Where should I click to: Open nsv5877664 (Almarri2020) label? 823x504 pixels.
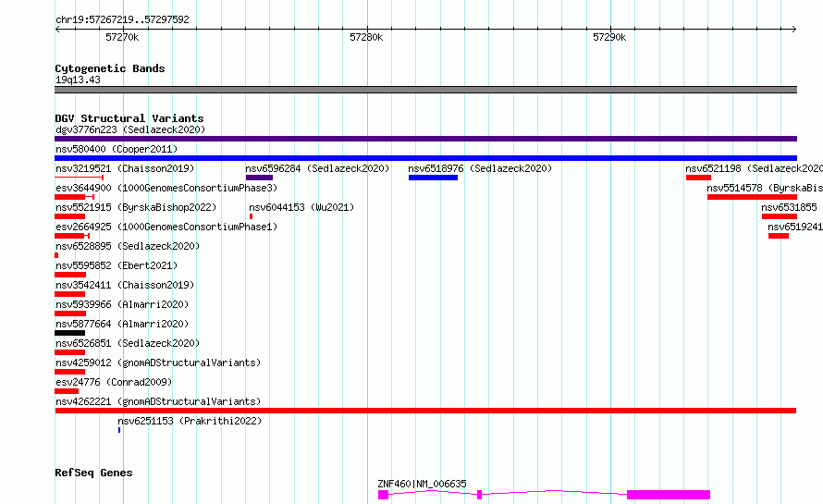(122, 324)
